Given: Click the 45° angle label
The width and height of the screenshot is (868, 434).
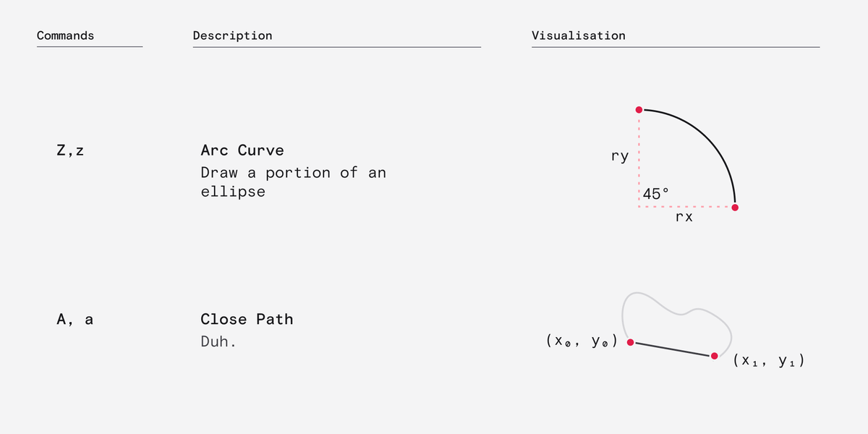Looking at the screenshot, I should (656, 194).
